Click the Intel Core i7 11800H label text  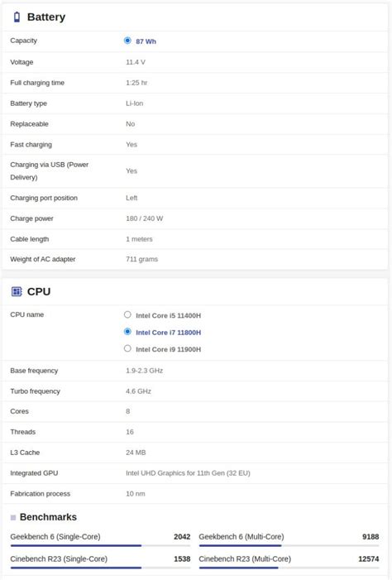168,333
